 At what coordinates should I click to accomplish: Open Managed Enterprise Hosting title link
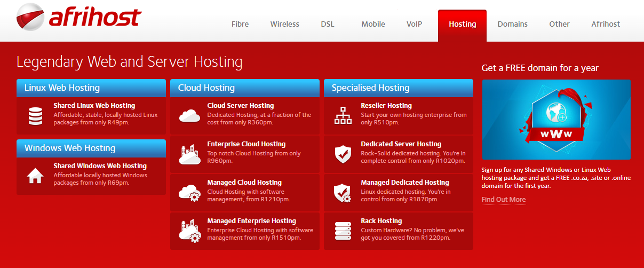point(252,221)
